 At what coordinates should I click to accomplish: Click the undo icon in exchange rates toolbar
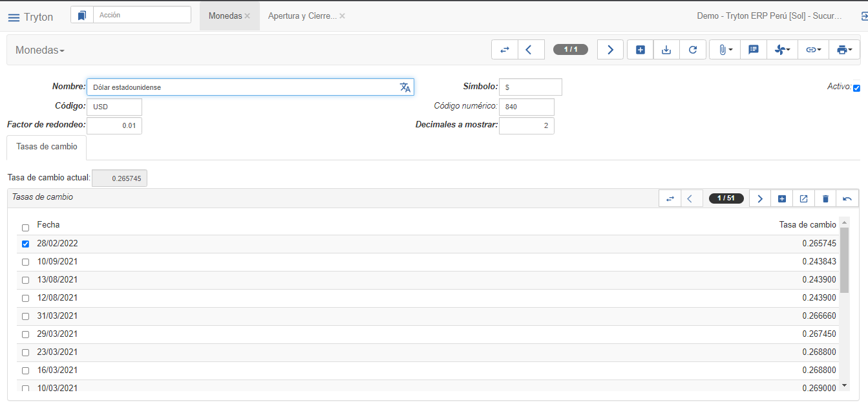click(847, 198)
